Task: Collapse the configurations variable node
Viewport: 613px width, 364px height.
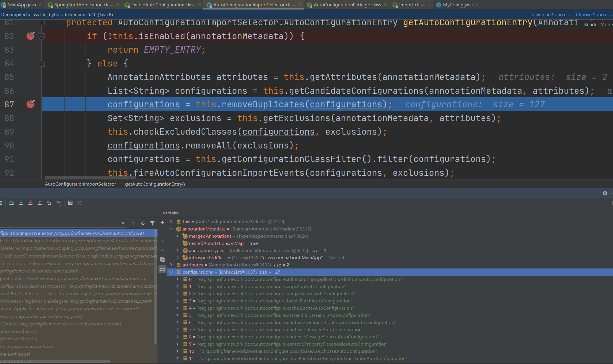Action: [x=171, y=272]
